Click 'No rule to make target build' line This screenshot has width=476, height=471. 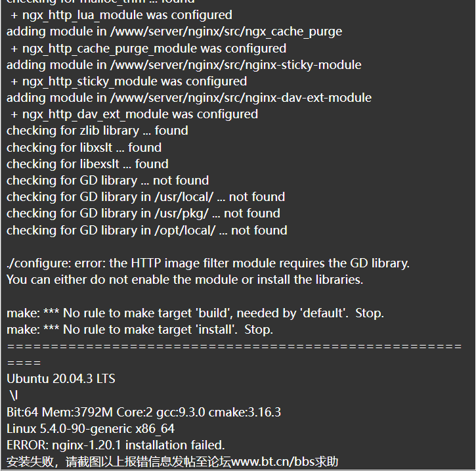(x=195, y=313)
